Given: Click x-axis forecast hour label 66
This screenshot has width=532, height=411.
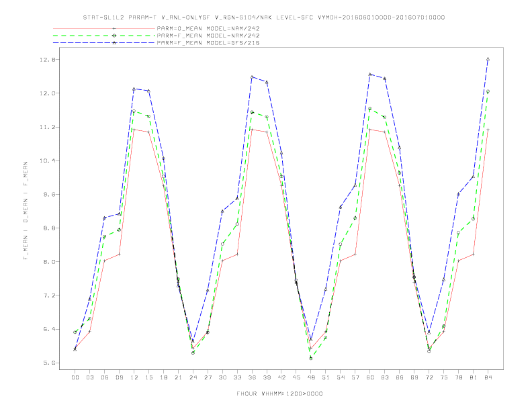Looking at the screenshot, I should [x=400, y=377].
